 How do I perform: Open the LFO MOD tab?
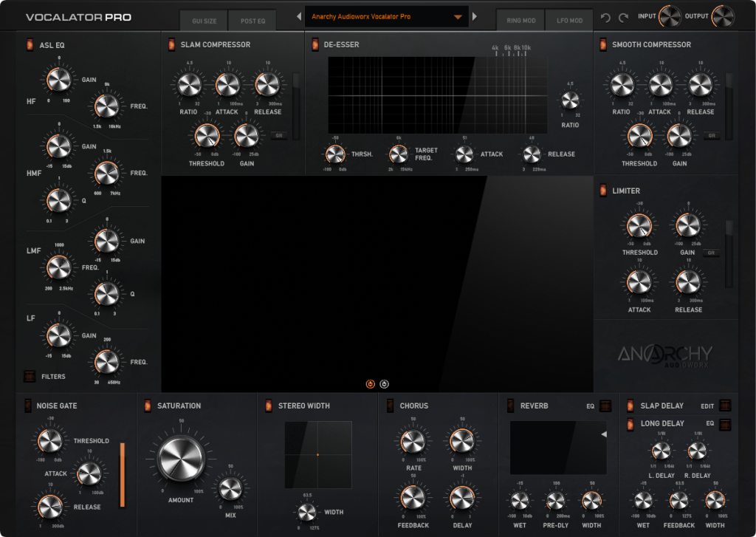pyautogui.click(x=569, y=20)
